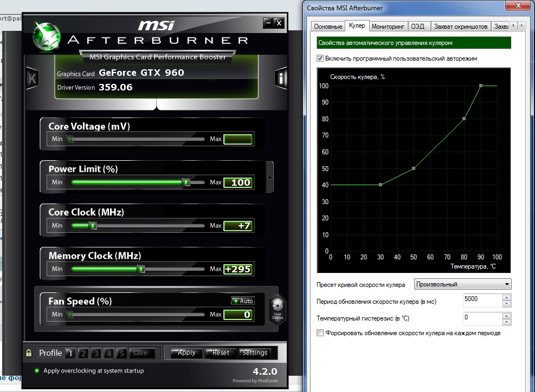Viewport: 535px width, 392px height.
Task: Select fan curve point at 50°C
Action: point(414,168)
